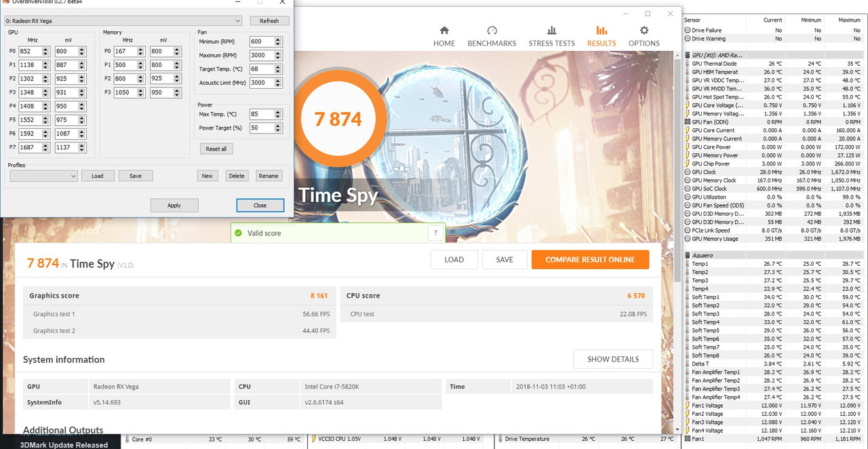Click the Current column header in sensor panel

tap(772, 20)
